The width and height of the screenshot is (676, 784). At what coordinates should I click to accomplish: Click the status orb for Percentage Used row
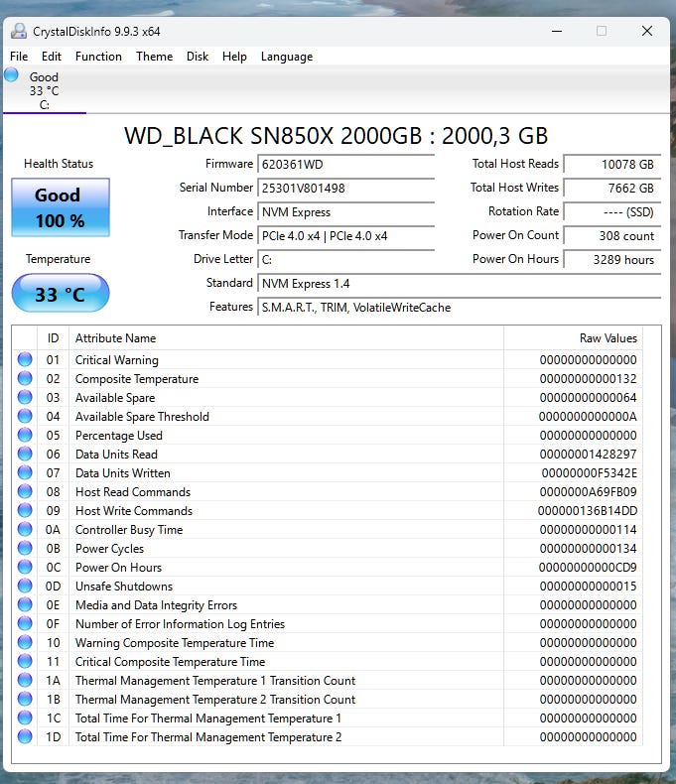tap(25, 435)
